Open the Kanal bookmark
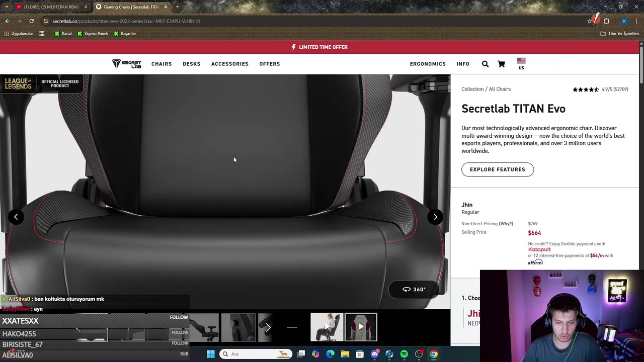The height and width of the screenshot is (362, 644). click(x=63, y=34)
